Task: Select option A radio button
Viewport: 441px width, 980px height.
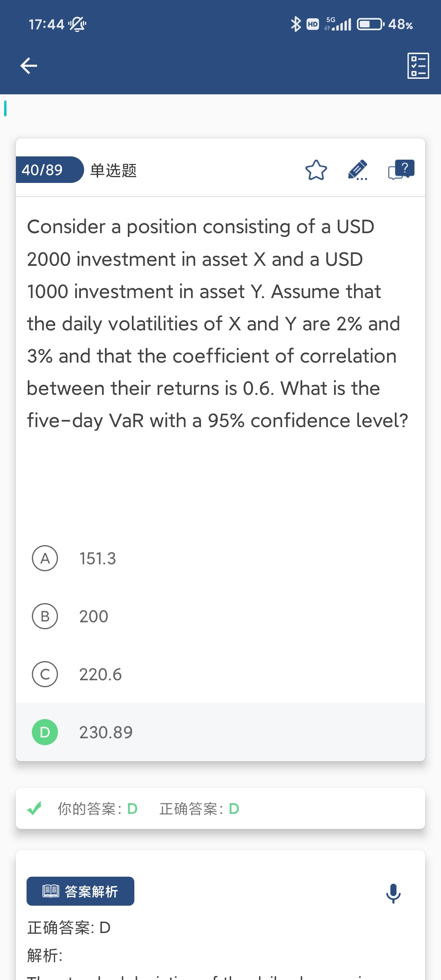Action: 45,558
